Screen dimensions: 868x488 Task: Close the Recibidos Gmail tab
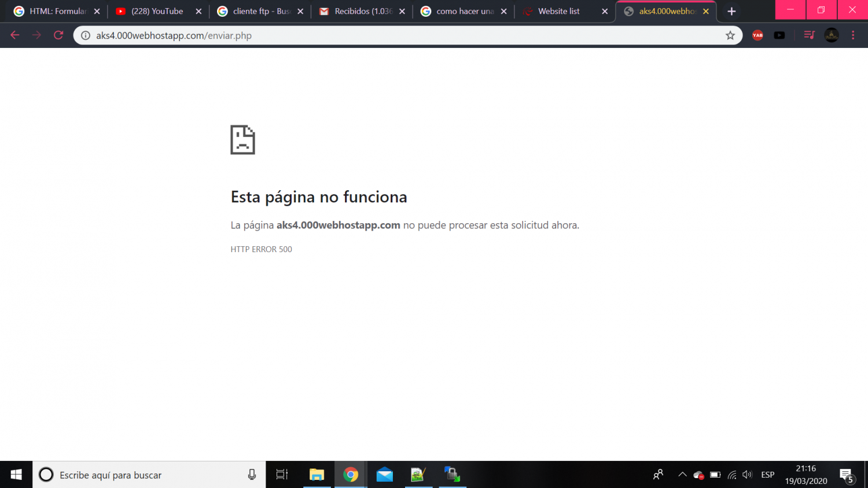pos(402,11)
